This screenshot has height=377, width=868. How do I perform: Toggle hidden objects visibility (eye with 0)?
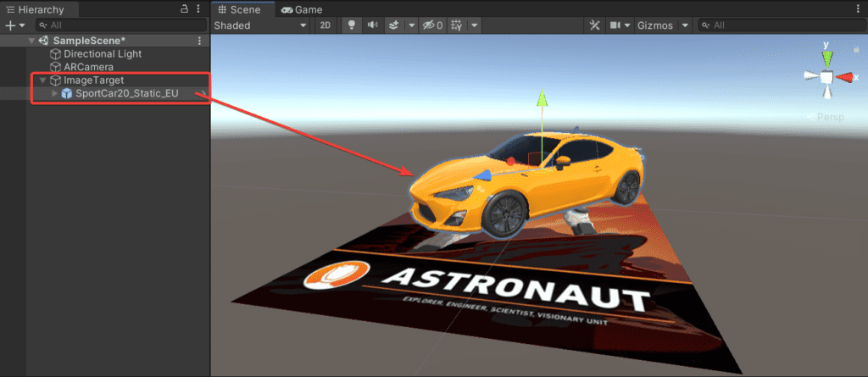431,25
